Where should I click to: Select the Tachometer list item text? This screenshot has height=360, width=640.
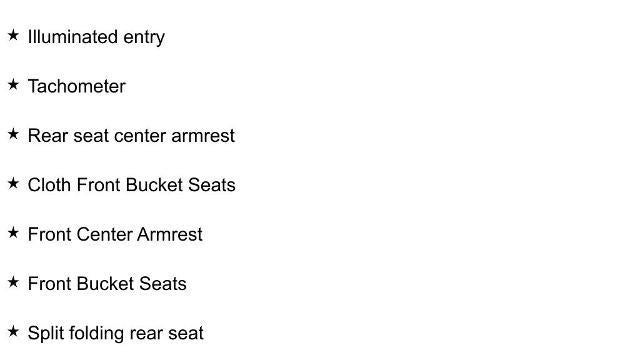coord(77,87)
